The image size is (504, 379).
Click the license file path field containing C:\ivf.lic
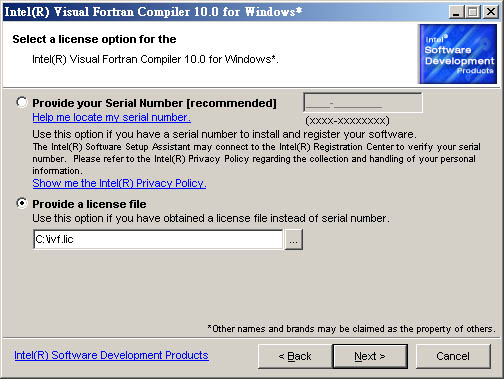pyautogui.click(x=158, y=239)
